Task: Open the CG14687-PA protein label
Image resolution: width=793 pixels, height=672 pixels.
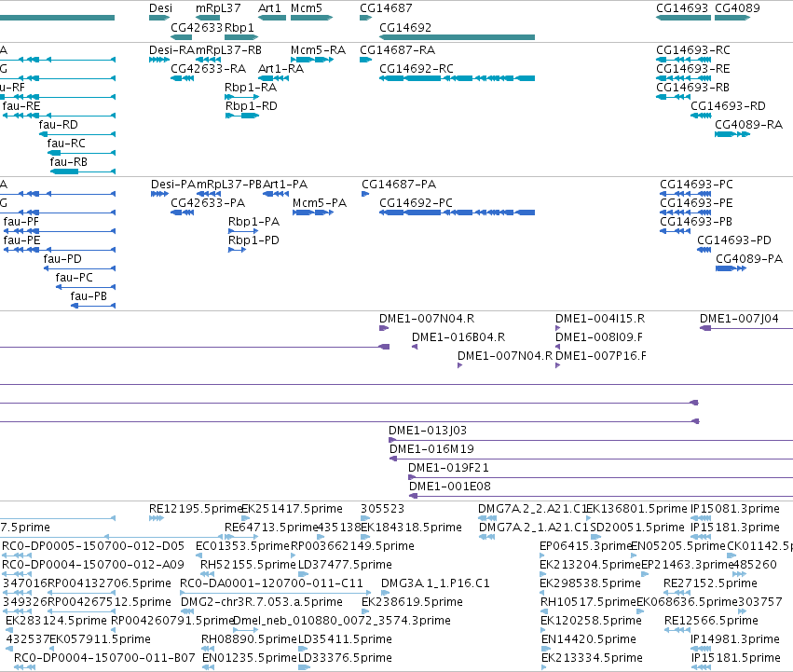Action: point(399,185)
